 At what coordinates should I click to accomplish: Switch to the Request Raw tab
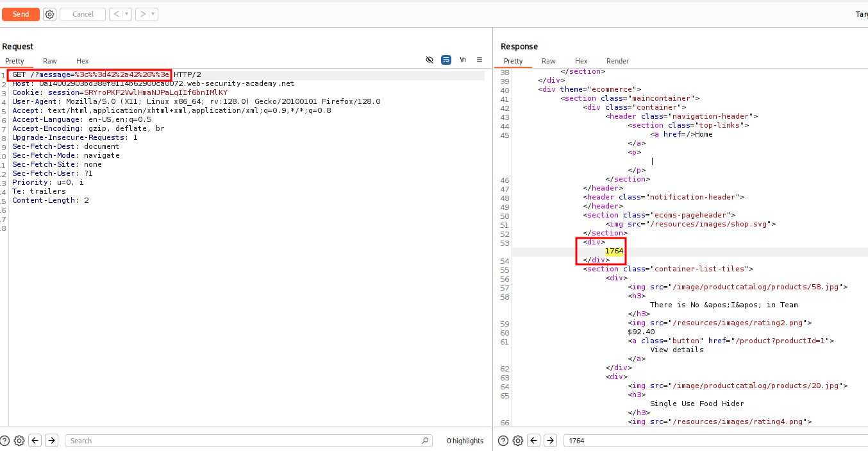(x=50, y=61)
